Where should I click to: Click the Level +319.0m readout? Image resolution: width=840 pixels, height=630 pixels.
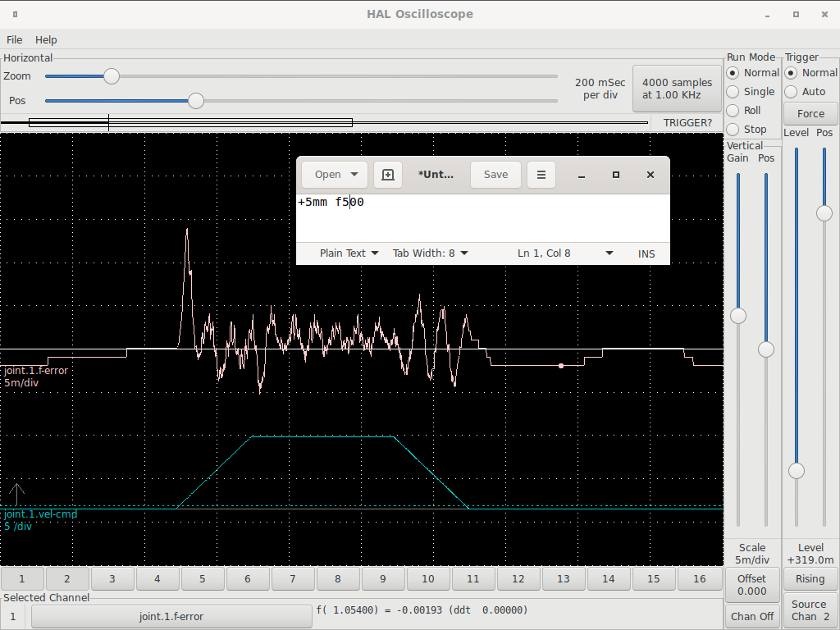click(810, 554)
